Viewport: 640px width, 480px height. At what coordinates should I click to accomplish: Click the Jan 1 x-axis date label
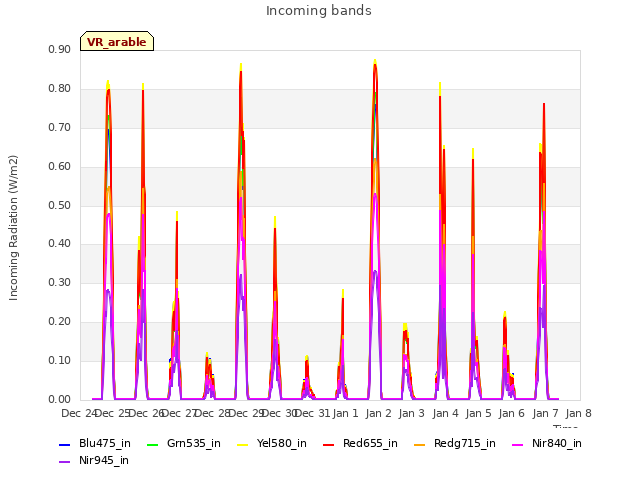[345, 413]
